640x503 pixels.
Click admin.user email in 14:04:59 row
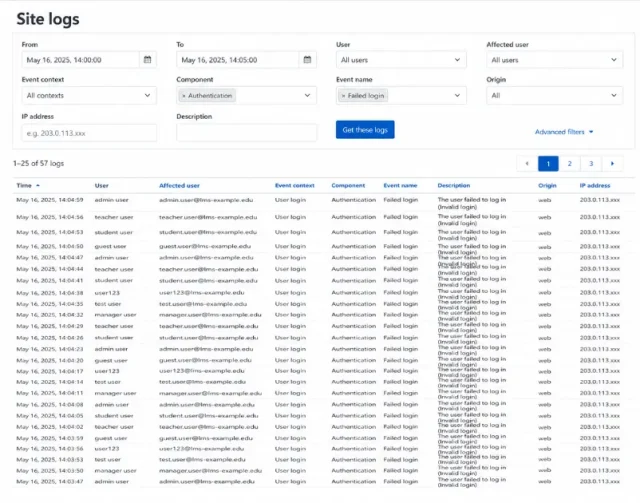click(x=206, y=200)
